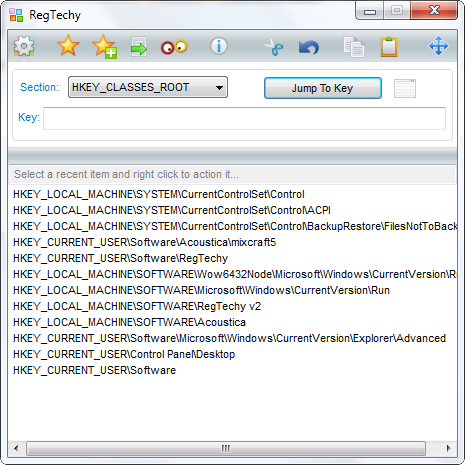The width and height of the screenshot is (465, 465).
Task: Select the scissors cut icon
Action: (274, 47)
